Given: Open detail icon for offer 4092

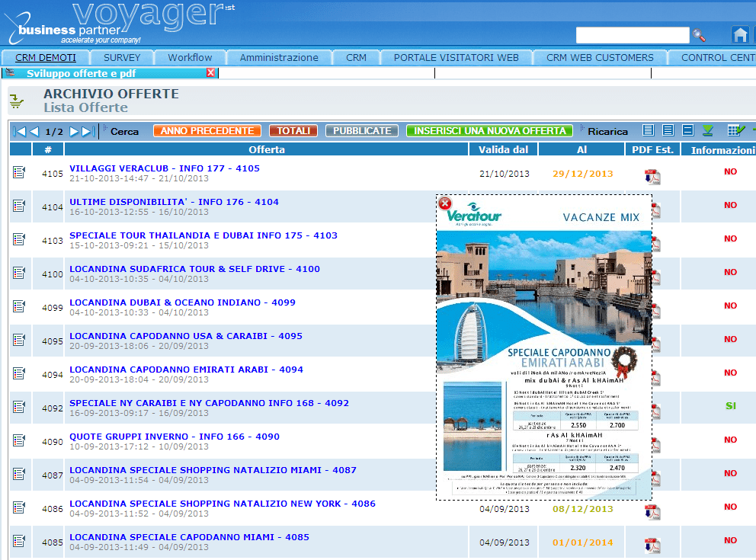Looking at the screenshot, I should click(x=19, y=407).
